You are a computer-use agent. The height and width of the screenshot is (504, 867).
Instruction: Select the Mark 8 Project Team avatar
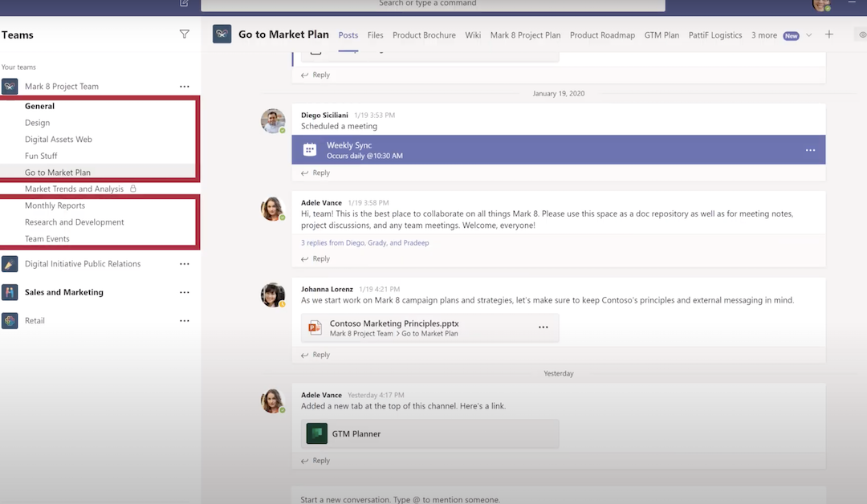click(10, 86)
